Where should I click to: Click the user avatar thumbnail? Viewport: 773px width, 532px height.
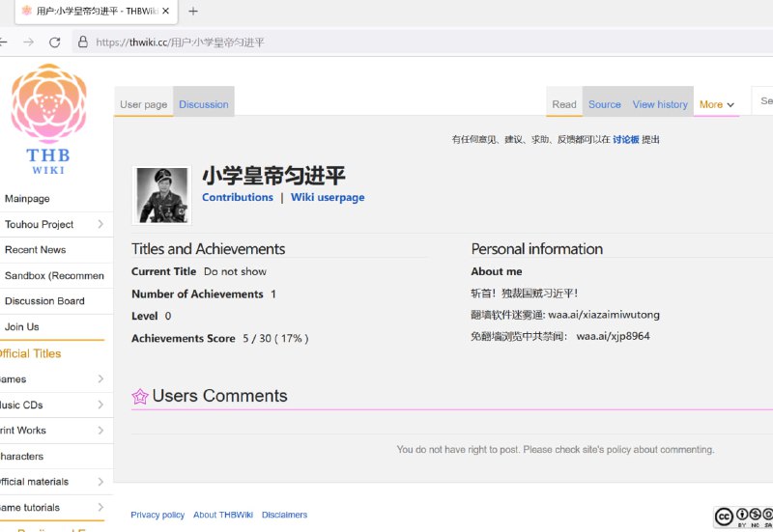tap(161, 196)
